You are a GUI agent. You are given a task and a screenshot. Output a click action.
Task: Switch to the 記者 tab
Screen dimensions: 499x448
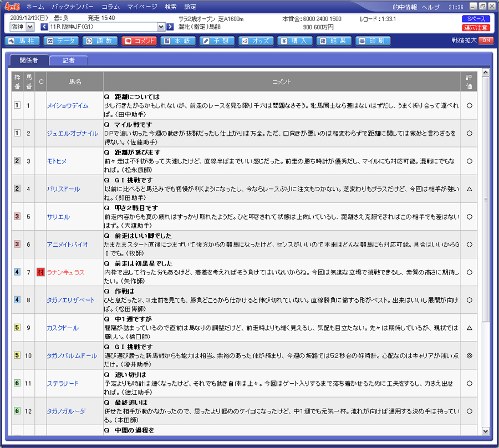point(68,60)
